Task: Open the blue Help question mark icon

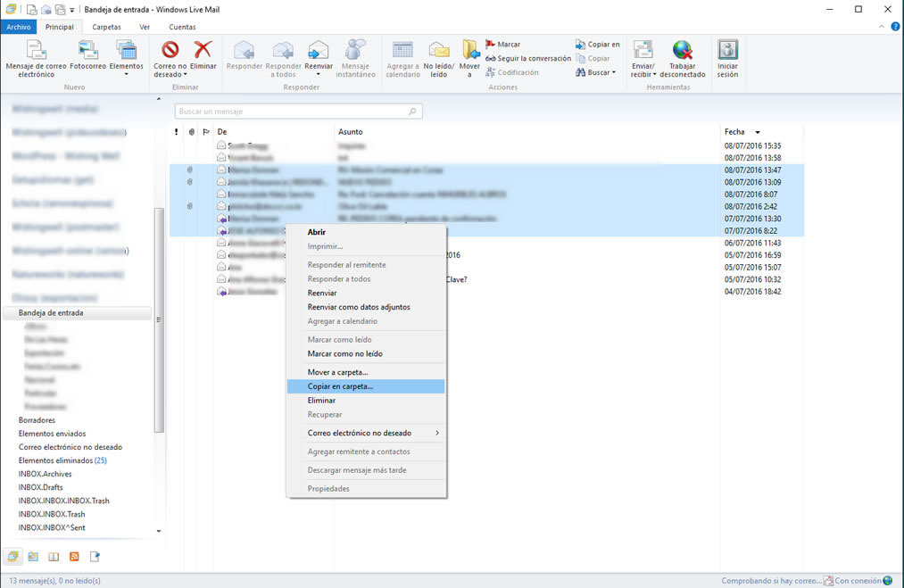Action: pos(895,27)
